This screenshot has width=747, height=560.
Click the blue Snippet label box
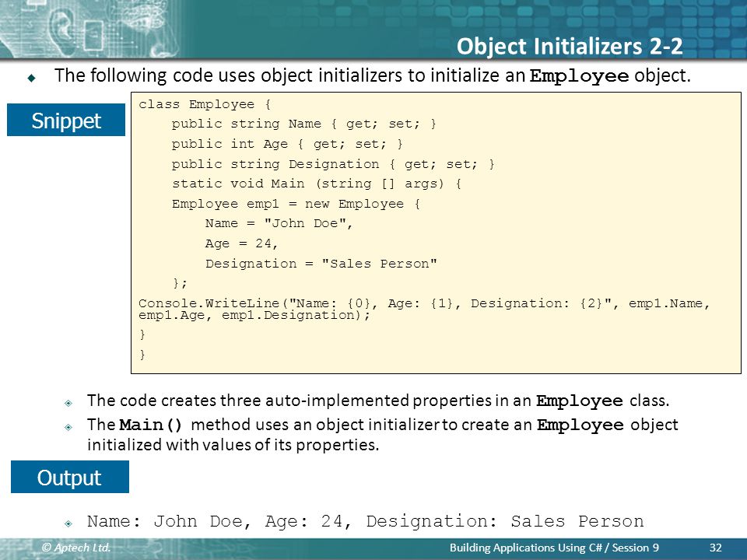point(66,120)
